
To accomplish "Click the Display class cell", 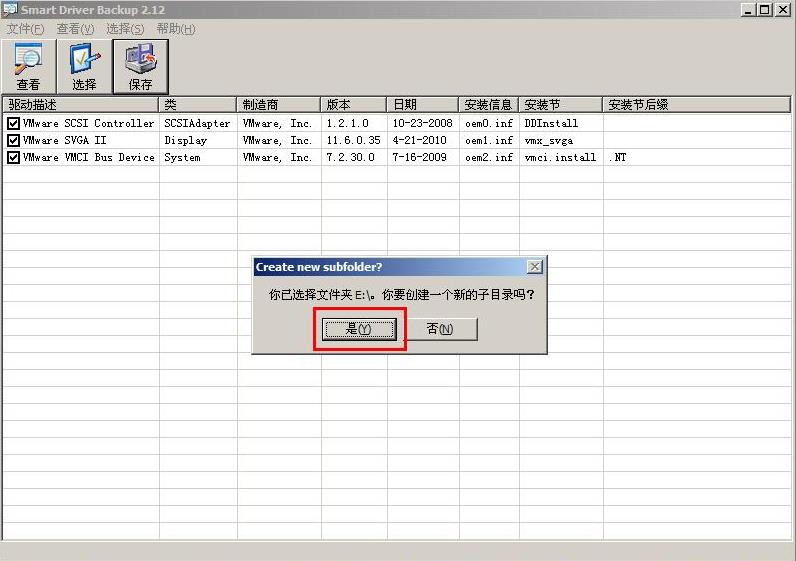I will tap(185, 141).
